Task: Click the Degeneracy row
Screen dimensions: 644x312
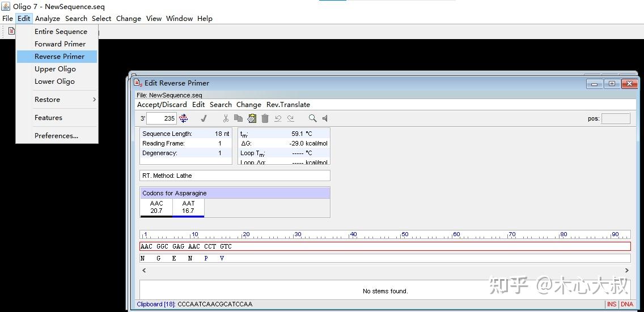Action: [185, 153]
